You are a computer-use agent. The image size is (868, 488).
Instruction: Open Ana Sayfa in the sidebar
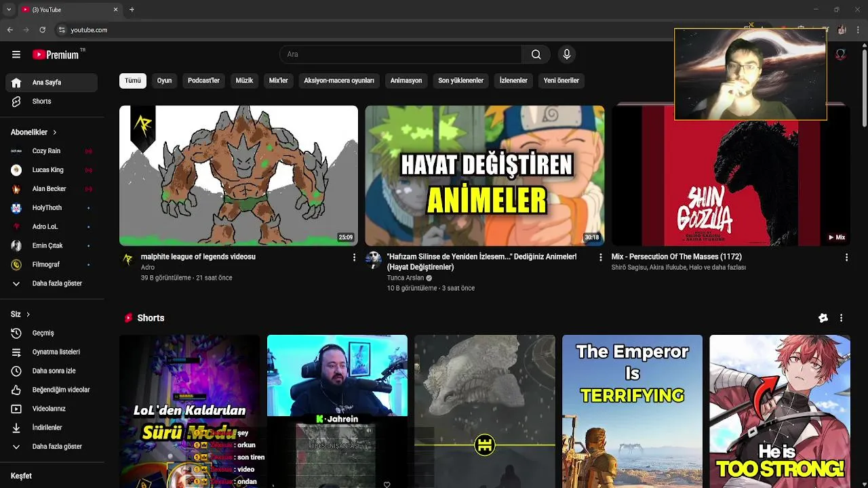pyautogui.click(x=52, y=82)
